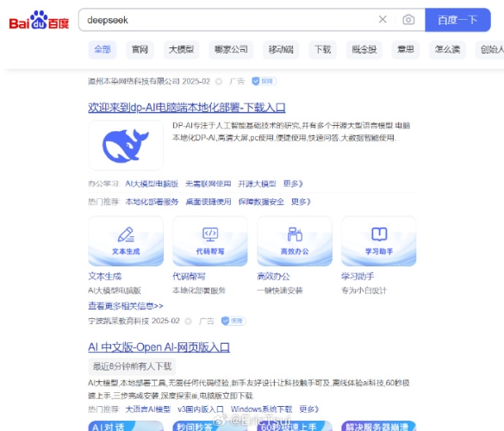Screen dimensions: 504x431
Task: Click 广告 label next to 温州 advertiser
Action: pyautogui.click(x=237, y=81)
